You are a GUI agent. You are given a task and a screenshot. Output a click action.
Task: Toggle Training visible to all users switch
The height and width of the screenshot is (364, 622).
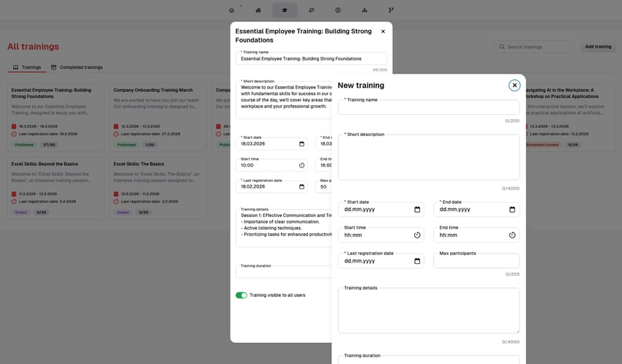pyautogui.click(x=241, y=295)
